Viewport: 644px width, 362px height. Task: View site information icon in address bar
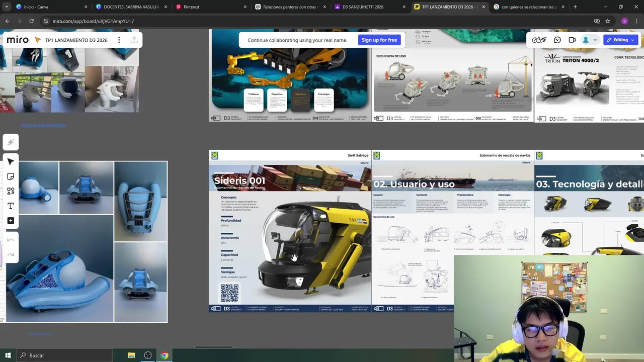click(46, 21)
